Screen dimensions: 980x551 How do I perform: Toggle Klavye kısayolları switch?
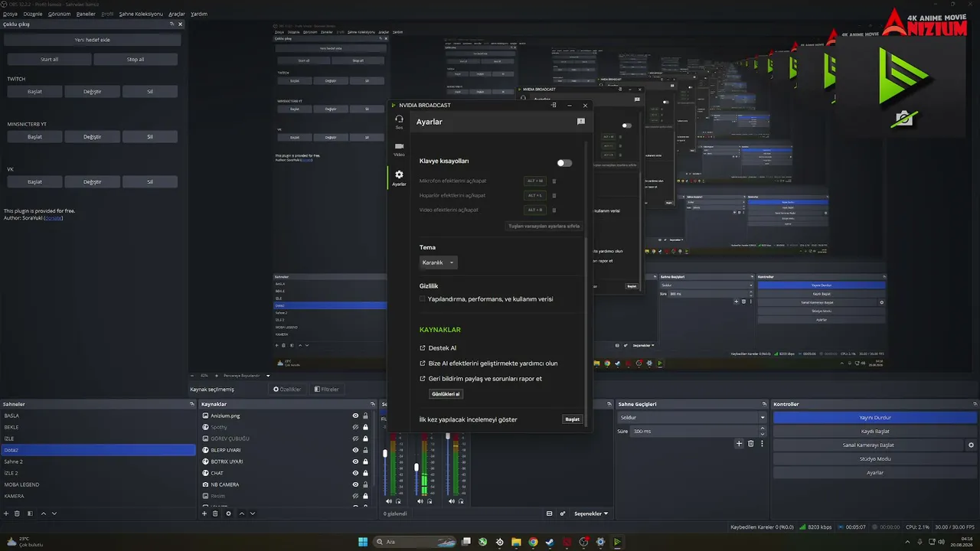(564, 163)
